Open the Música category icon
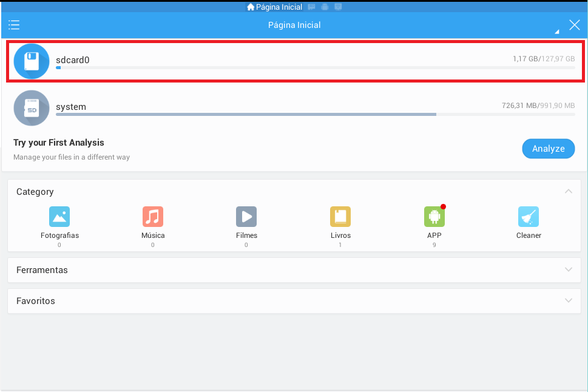 tap(153, 217)
